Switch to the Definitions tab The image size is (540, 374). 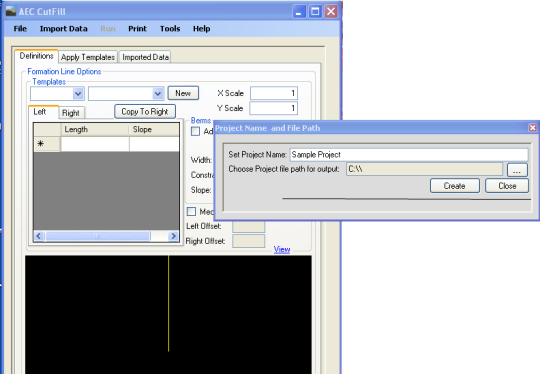click(37, 56)
